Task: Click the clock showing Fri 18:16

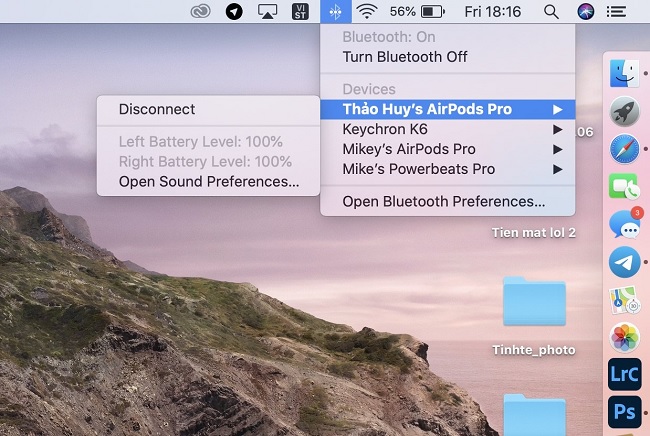Action: (x=492, y=12)
